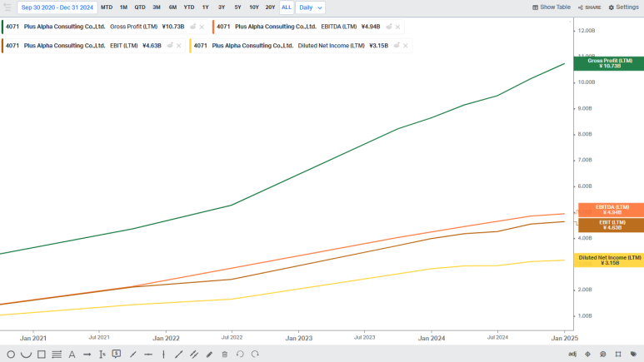This screenshot has width=644, height=362.
Task: Click the Gross Profit (LTM) axis value label
Action: [609, 63]
